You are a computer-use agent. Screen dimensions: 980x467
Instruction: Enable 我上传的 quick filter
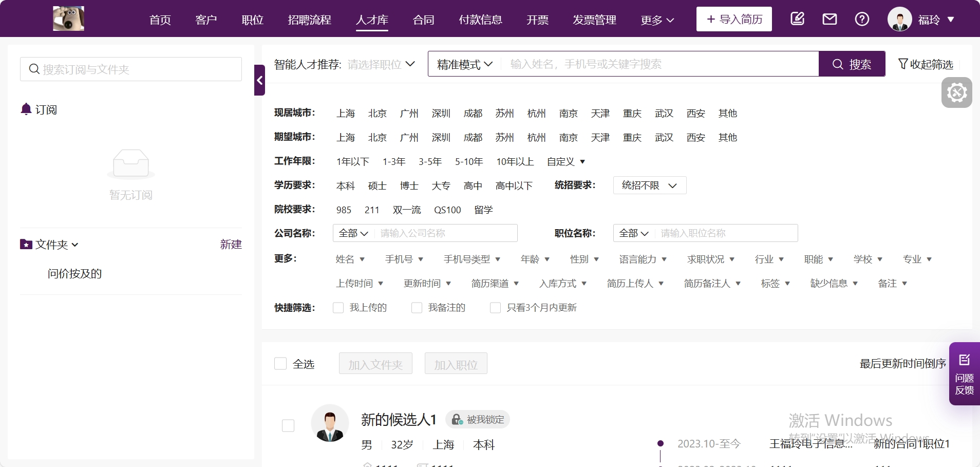point(338,308)
